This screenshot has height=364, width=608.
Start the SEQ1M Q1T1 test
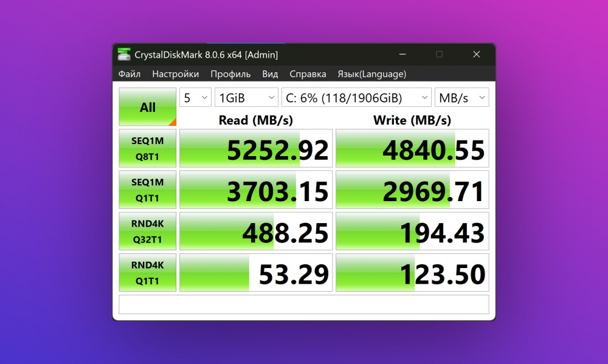147,190
